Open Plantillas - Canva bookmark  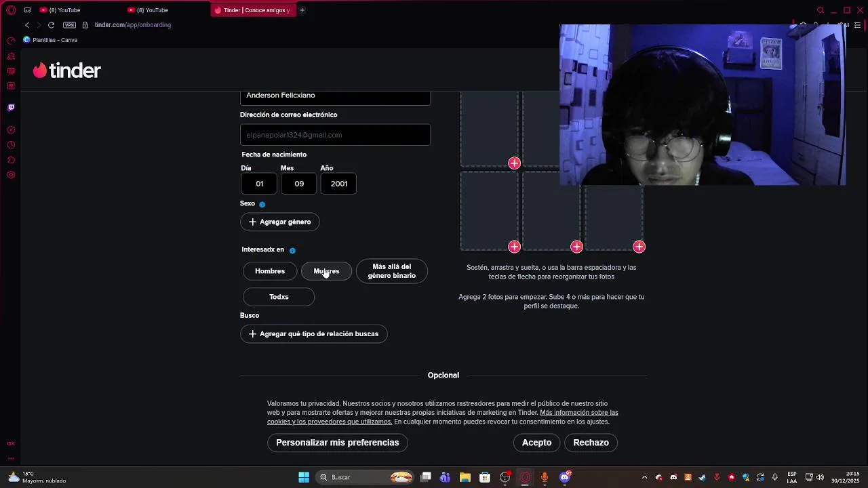coord(50,40)
